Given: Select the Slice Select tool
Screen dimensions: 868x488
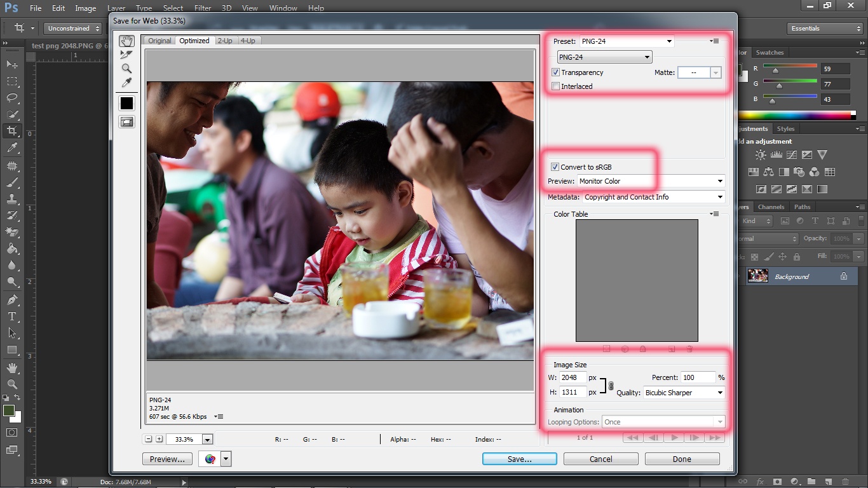Looking at the screenshot, I should 126,55.
